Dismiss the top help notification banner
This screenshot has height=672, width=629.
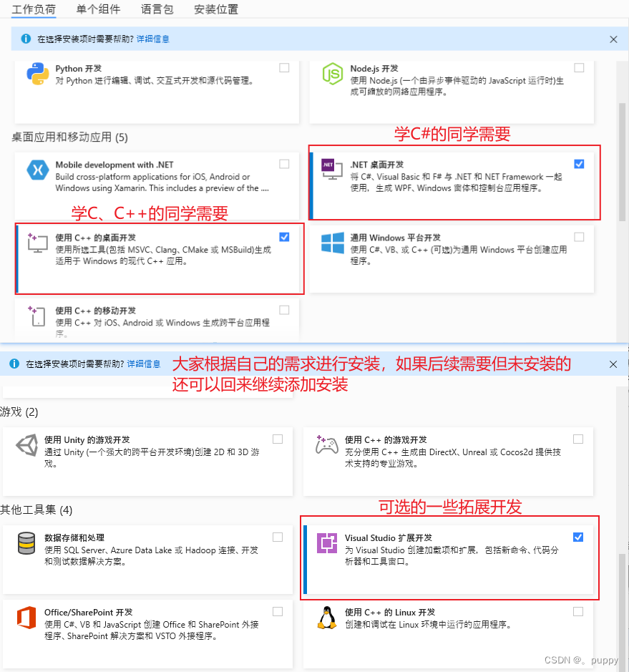pos(613,39)
